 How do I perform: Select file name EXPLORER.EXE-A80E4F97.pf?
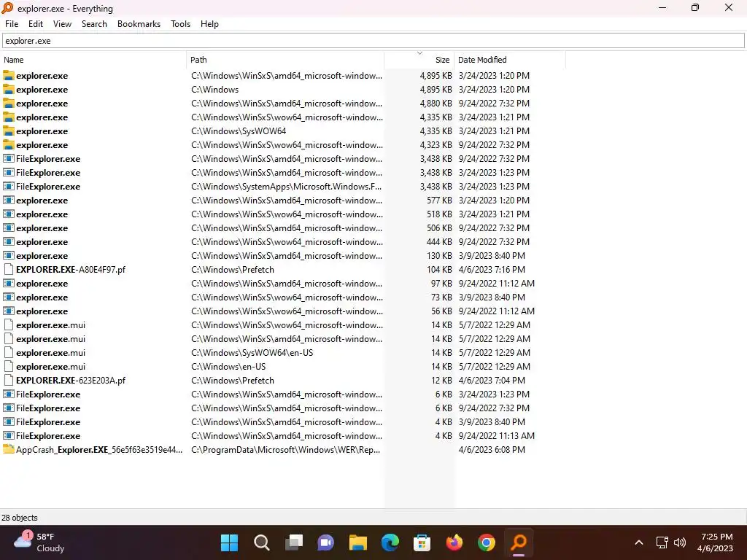click(71, 270)
